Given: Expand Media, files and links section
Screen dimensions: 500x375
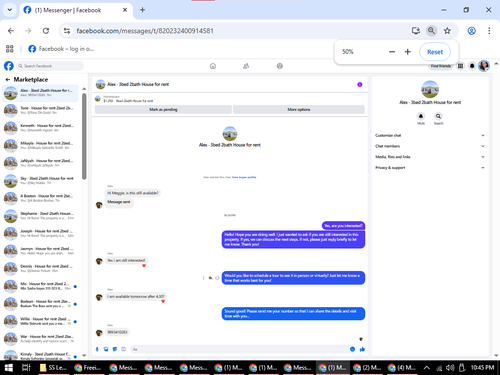Looking at the screenshot, I should click(x=430, y=157).
